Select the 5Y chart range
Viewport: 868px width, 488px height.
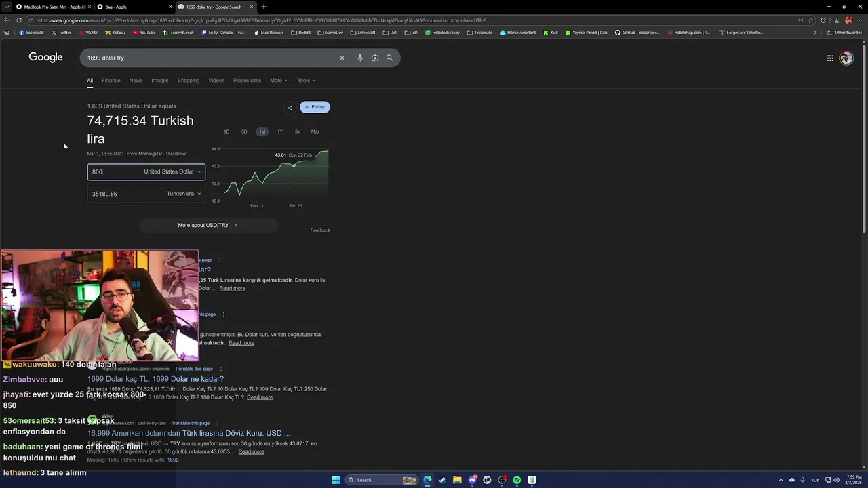[x=297, y=131]
